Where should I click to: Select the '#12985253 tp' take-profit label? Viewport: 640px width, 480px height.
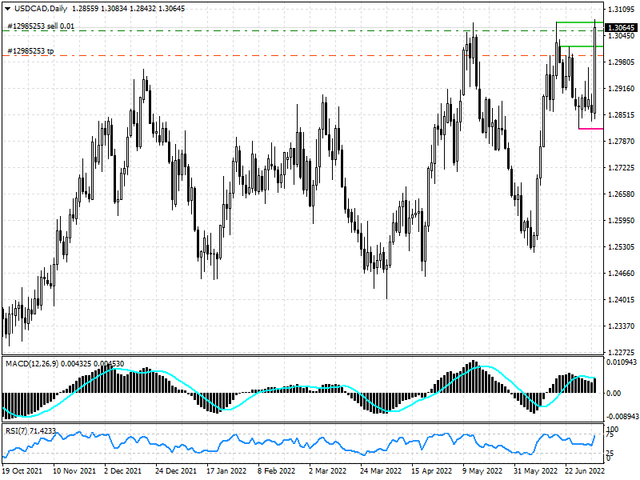[31, 51]
